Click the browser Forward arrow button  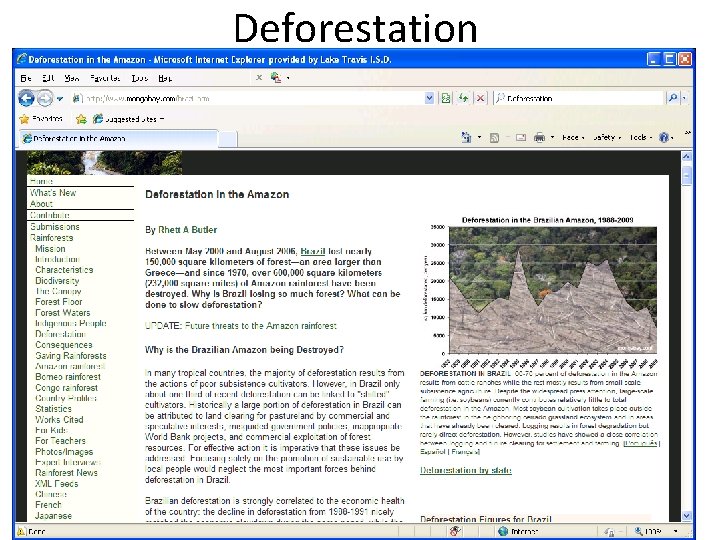point(45,98)
